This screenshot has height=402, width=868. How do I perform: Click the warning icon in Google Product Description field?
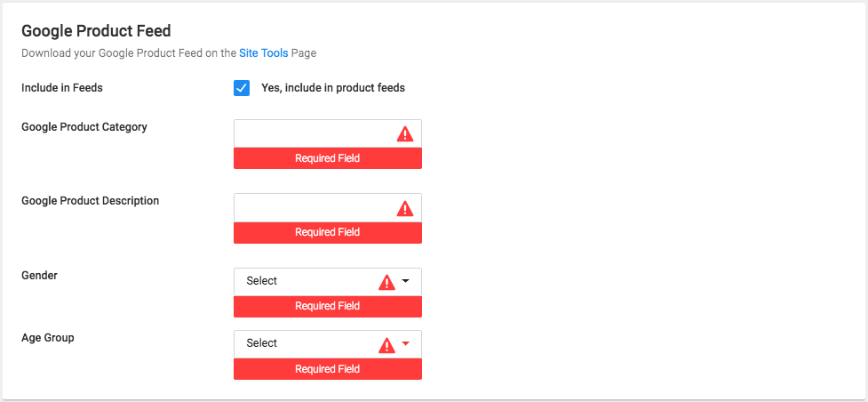[x=405, y=208]
